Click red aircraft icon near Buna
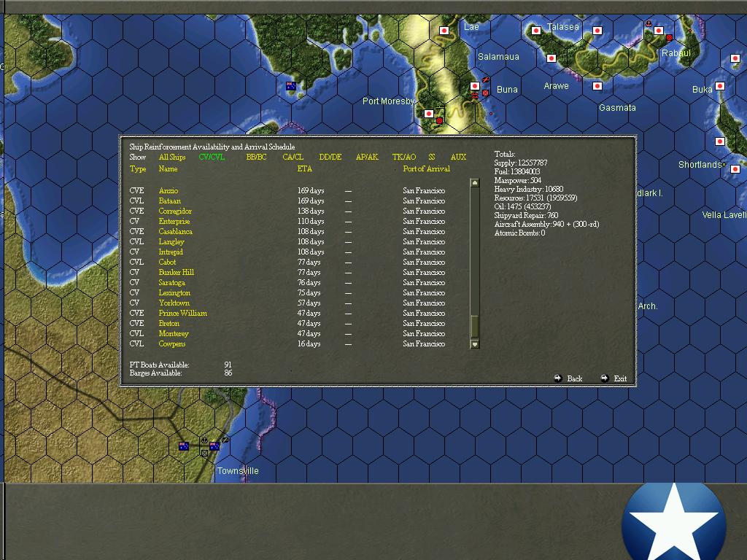Screen dimensions: 747x560 (485, 80)
